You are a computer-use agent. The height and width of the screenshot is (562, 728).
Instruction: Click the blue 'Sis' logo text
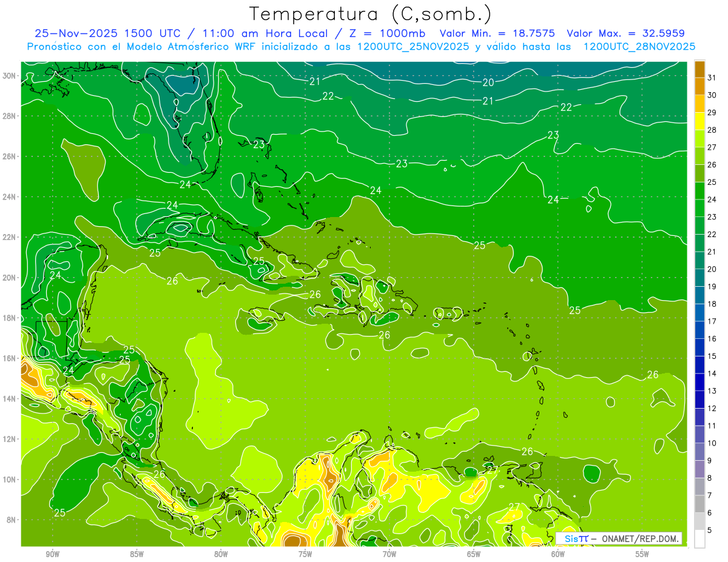(x=570, y=538)
